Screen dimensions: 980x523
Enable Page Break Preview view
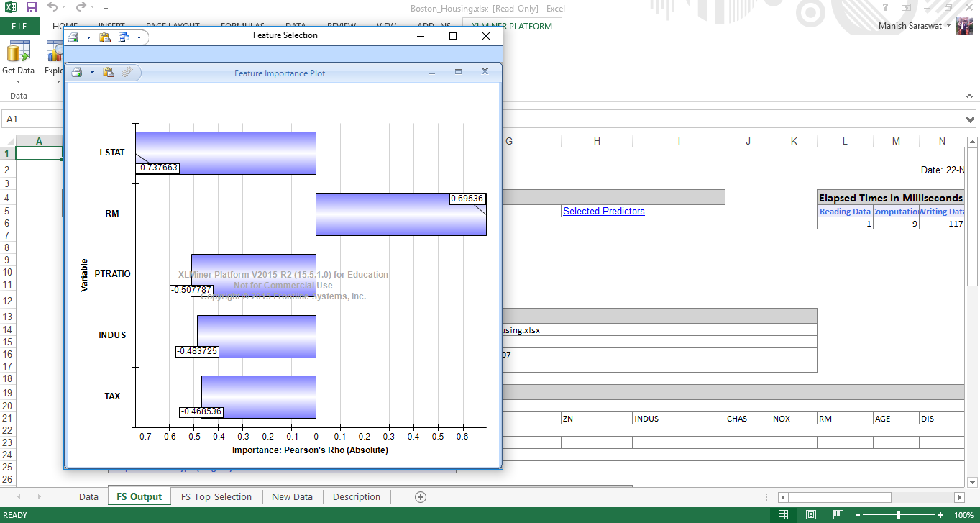click(x=837, y=515)
